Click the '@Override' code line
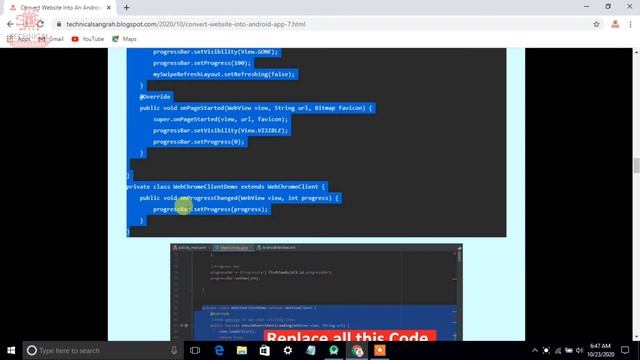The width and height of the screenshot is (640, 360). tap(155, 97)
